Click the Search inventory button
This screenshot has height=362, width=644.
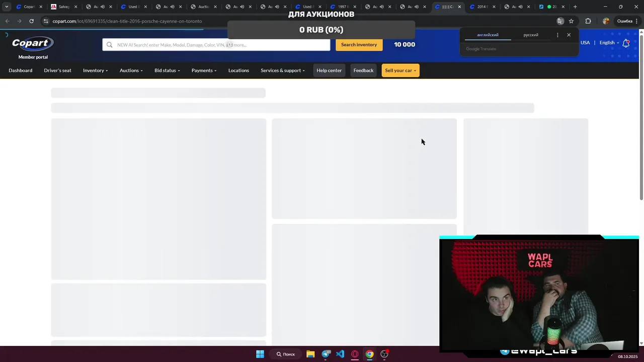click(359, 45)
